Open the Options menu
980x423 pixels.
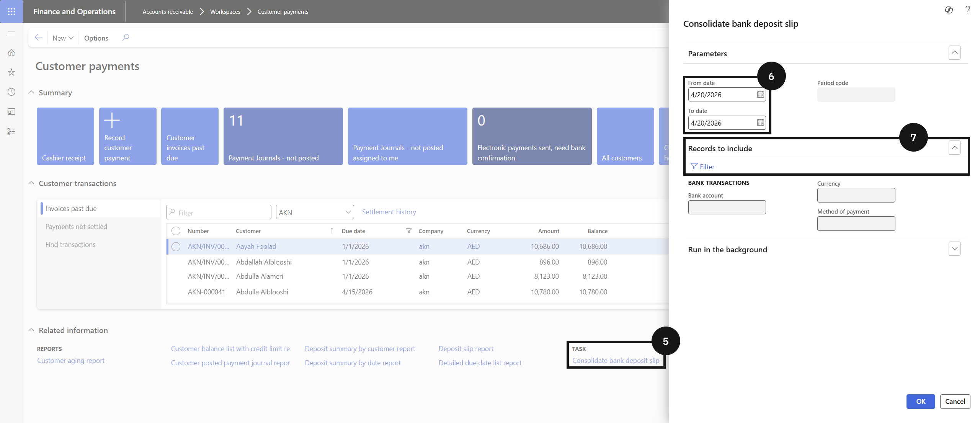click(96, 38)
